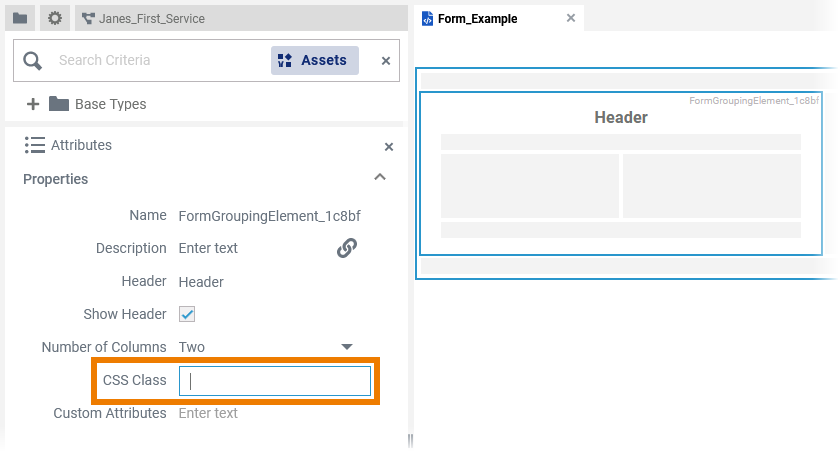The image size is (839, 452).
Task: Clear the search criteria with the X
Action: pos(386,61)
